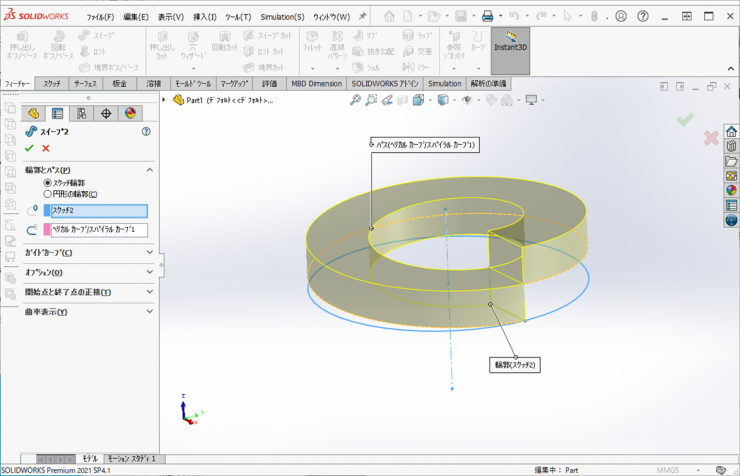
Task: Cancel the sweep with the red X
Action: click(46, 148)
